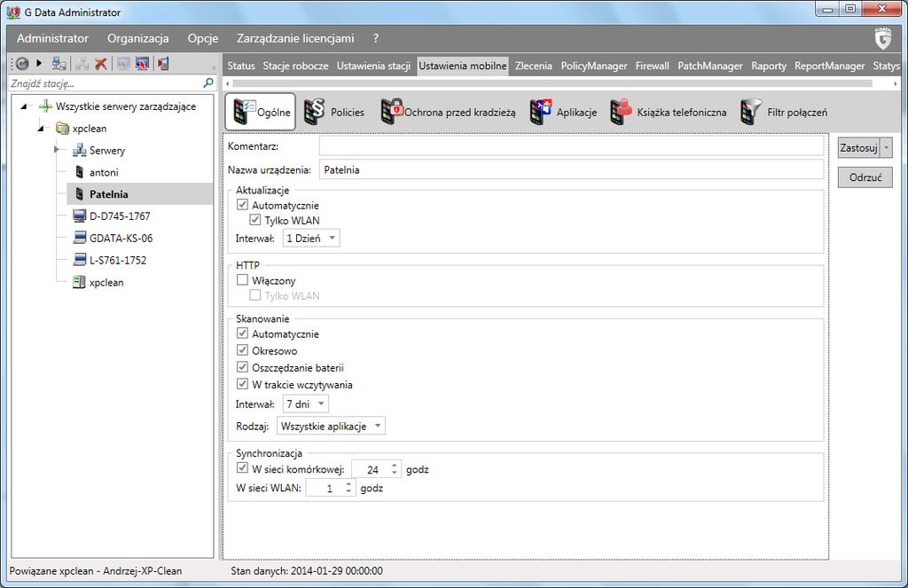Click the network computers toolbar icon

[x=59, y=64]
